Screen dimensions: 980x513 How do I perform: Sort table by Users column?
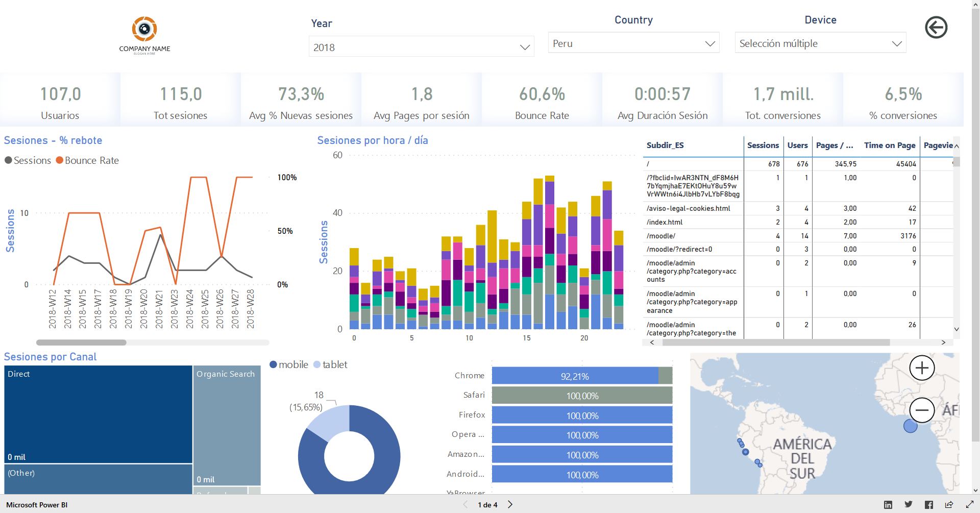pos(797,145)
